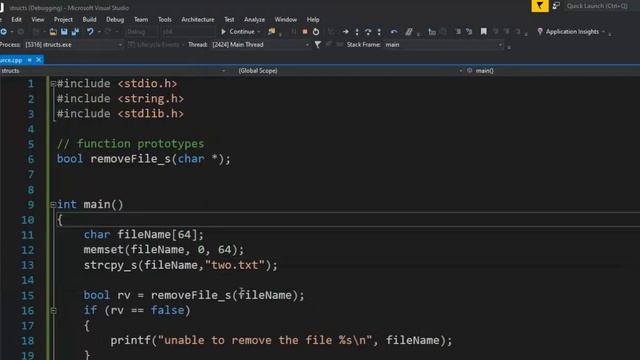Open the Help menu
The width and height of the screenshot is (640, 360).
(313, 19)
